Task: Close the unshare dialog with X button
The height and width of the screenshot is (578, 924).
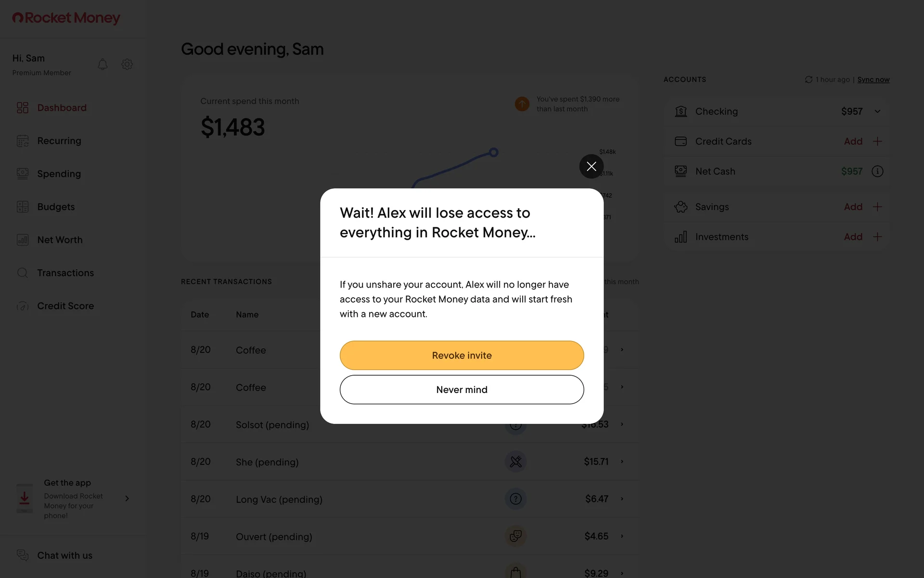Action: (591, 166)
